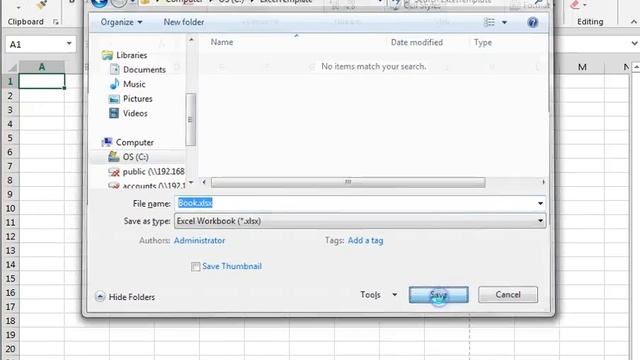The height and width of the screenshot is (360, 640).
Task: Select Libraries in navigation pane
Action: coord(131,55)
